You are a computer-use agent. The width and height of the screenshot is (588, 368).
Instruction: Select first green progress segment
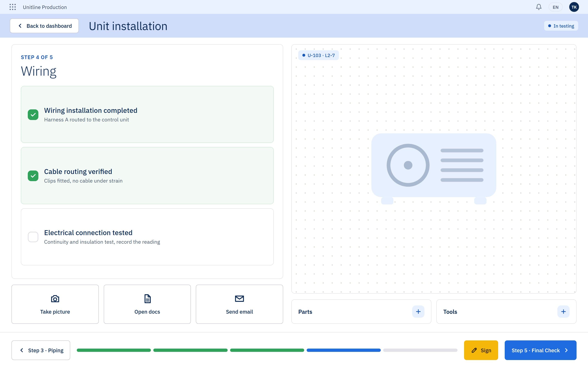(x=114, y=350)
